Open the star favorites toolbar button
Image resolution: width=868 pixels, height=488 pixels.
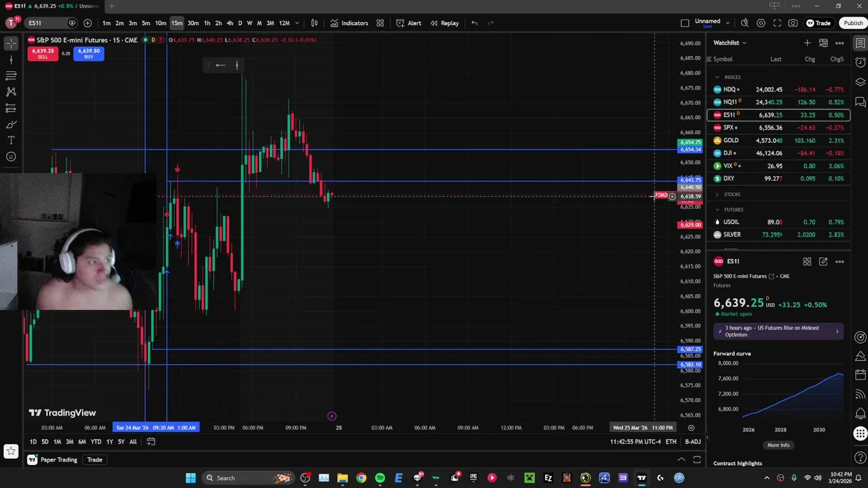[11, 450]
